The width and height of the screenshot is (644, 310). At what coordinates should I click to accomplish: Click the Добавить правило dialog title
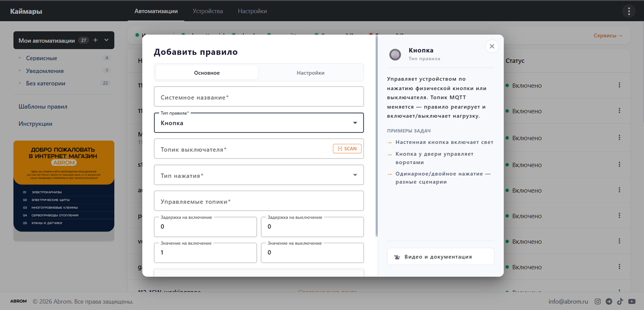coord(196,52)
